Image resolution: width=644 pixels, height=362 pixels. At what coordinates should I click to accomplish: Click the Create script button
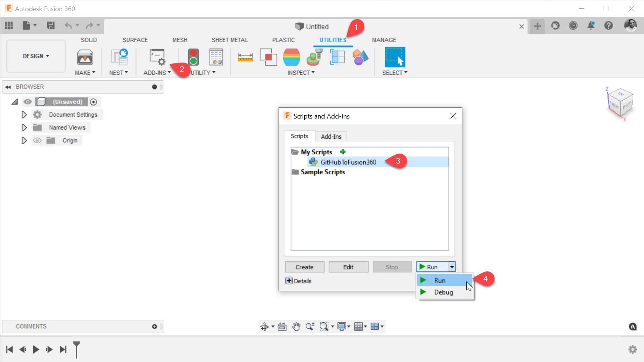click(x=305, y=267)
